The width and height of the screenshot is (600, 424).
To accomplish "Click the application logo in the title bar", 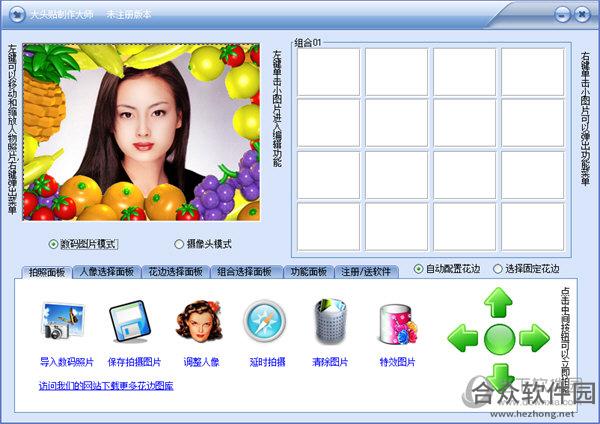I will [x=17, y=15].
